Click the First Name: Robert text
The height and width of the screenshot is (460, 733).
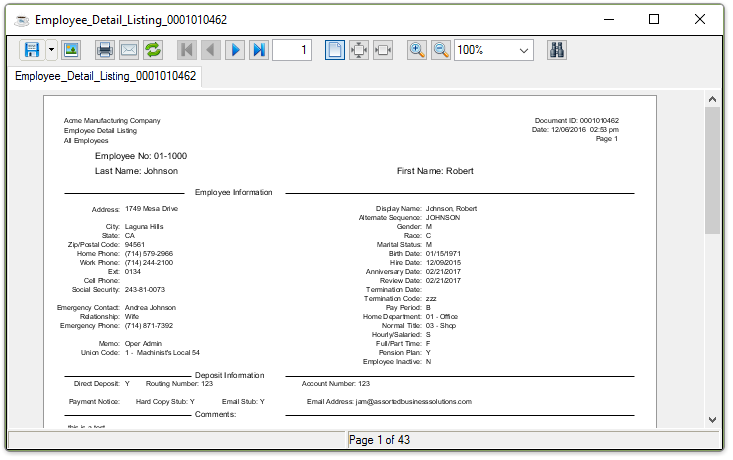(435, 171)
